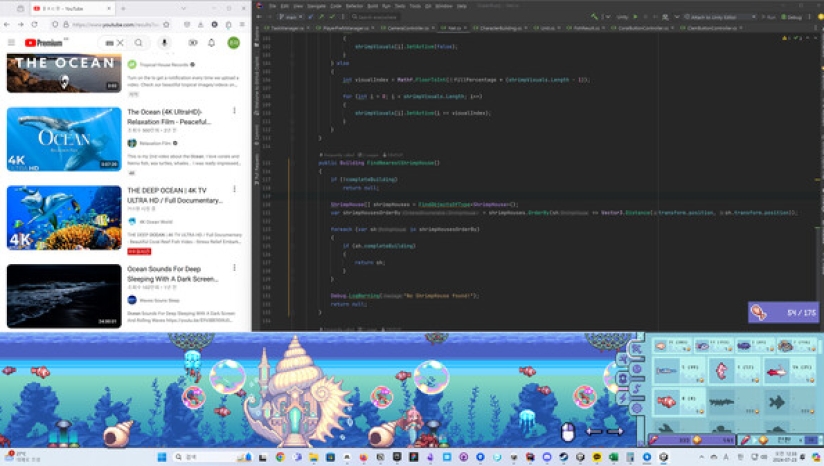Viewport: 824px width, 466px height.
Task: Click the mouse icon in the game
Action: point(568,432)
